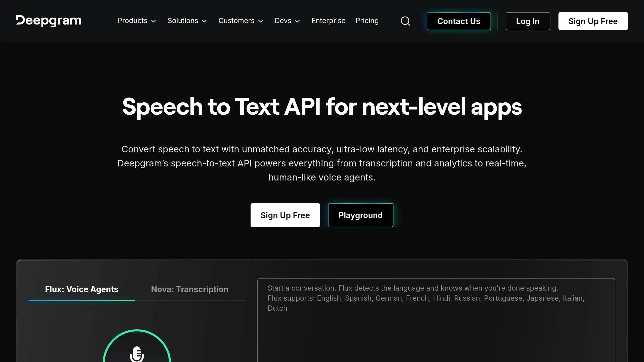Select the Nova: Transcription tab
The image size is (644, 362).
point(190,289)
